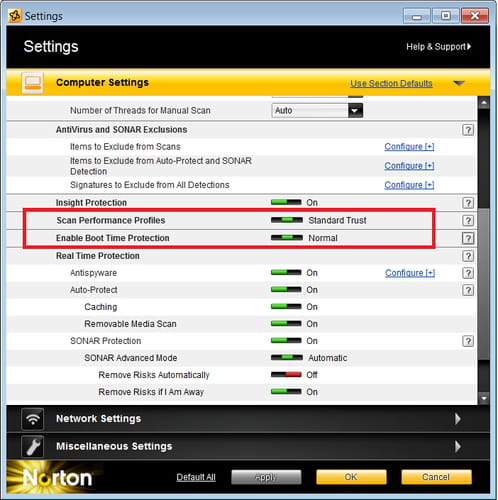
Task: Click the Computer Settings monitor icon
Action: [32, 83]
